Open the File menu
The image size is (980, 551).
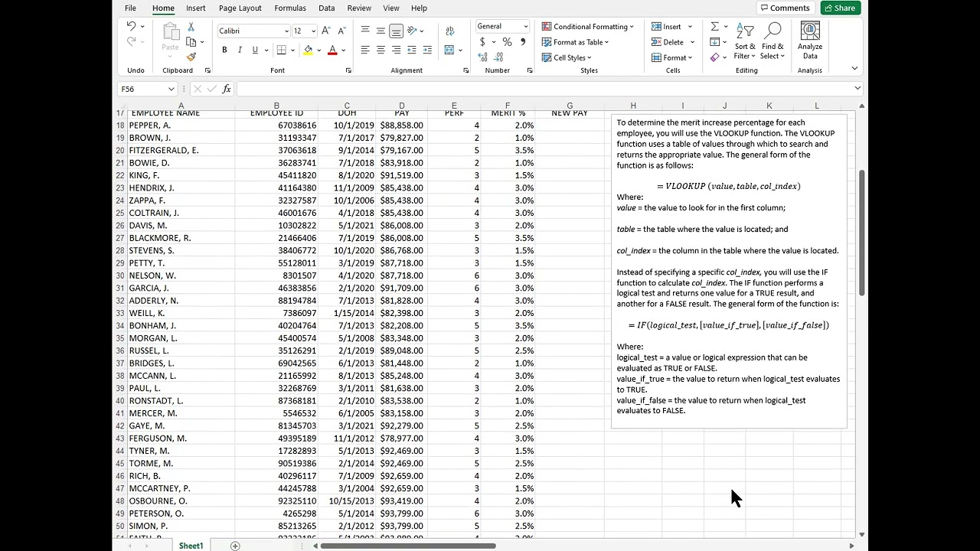point(130,8)
